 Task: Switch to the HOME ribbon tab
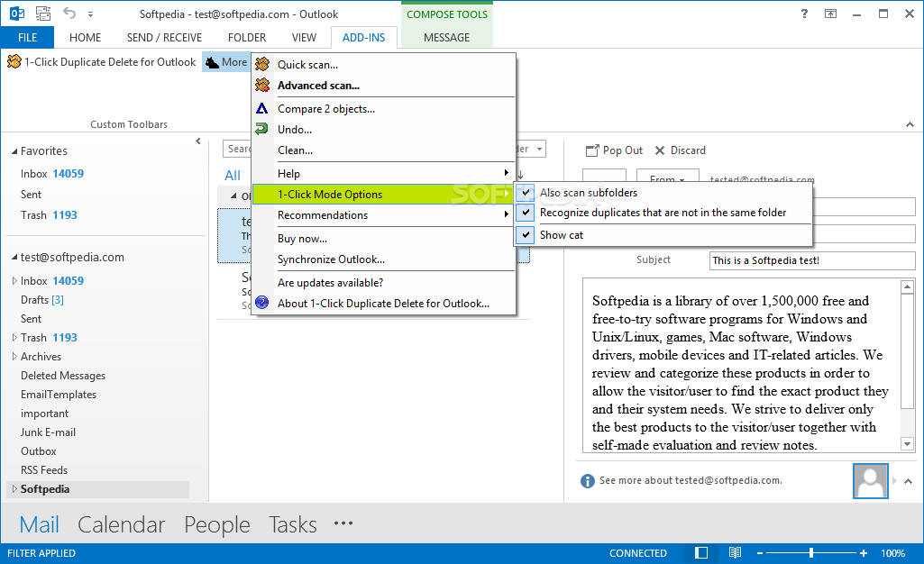point(85,37)
